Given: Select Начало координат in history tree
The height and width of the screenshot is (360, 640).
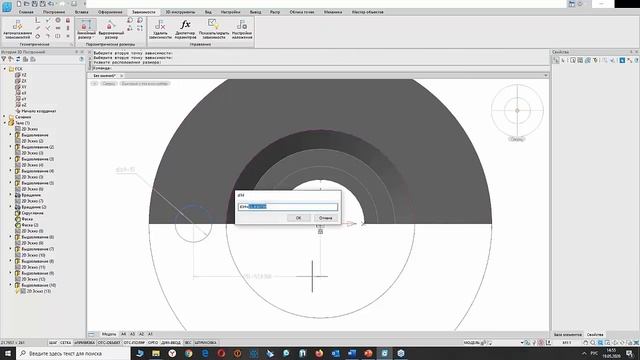Looking at the screenshot, I should (x=39, y=111).
